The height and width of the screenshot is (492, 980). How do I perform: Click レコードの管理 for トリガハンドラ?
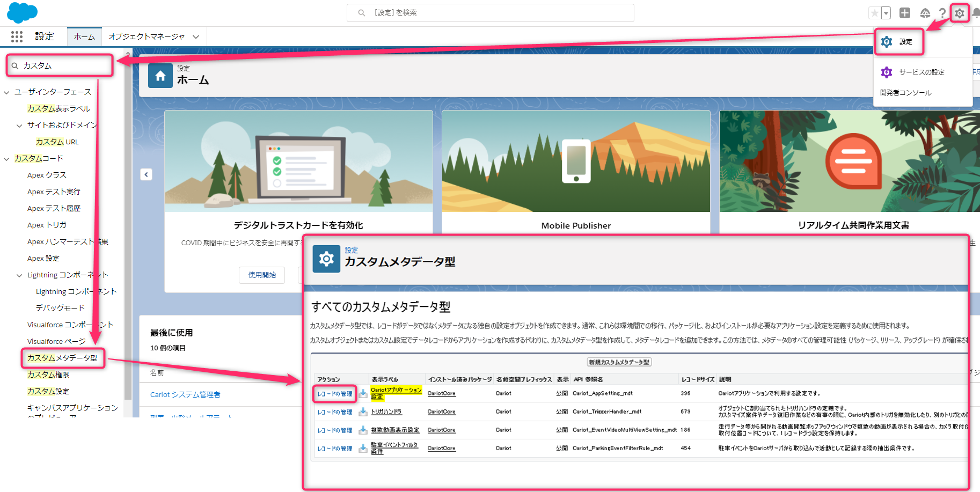334,412
